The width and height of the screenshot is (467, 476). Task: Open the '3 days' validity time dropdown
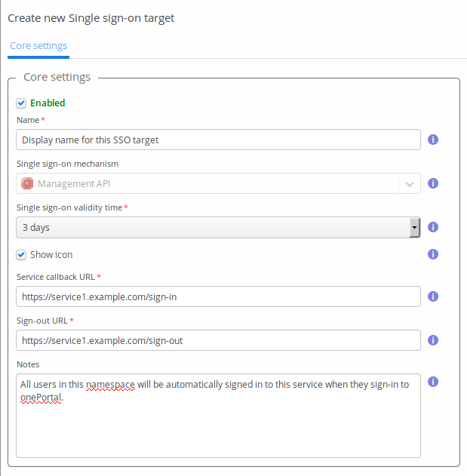[218, 227]
